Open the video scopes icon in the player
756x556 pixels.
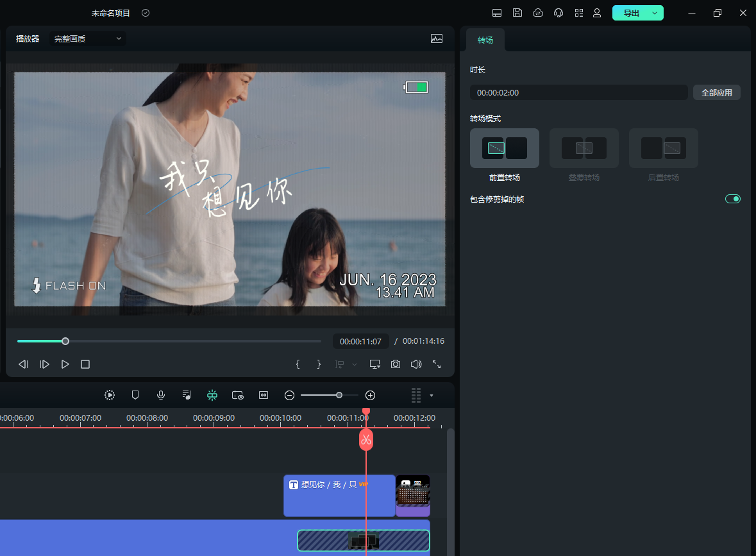[x=437, y=38]
